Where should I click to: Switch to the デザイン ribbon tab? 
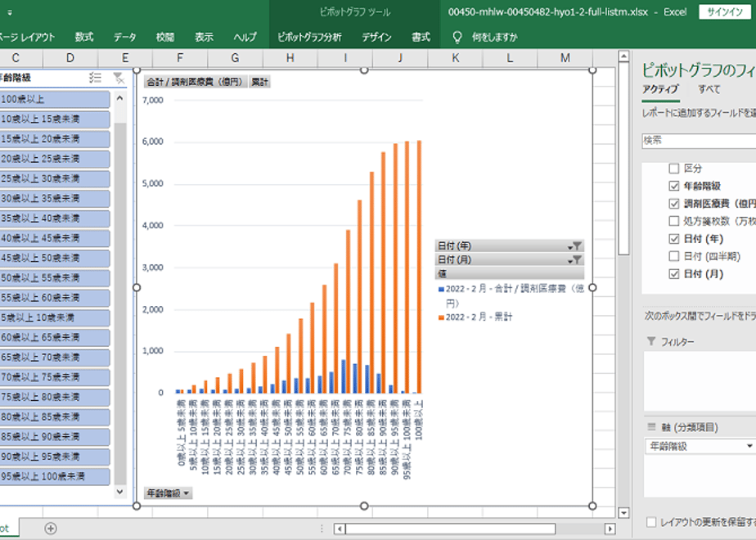[376, 37]
